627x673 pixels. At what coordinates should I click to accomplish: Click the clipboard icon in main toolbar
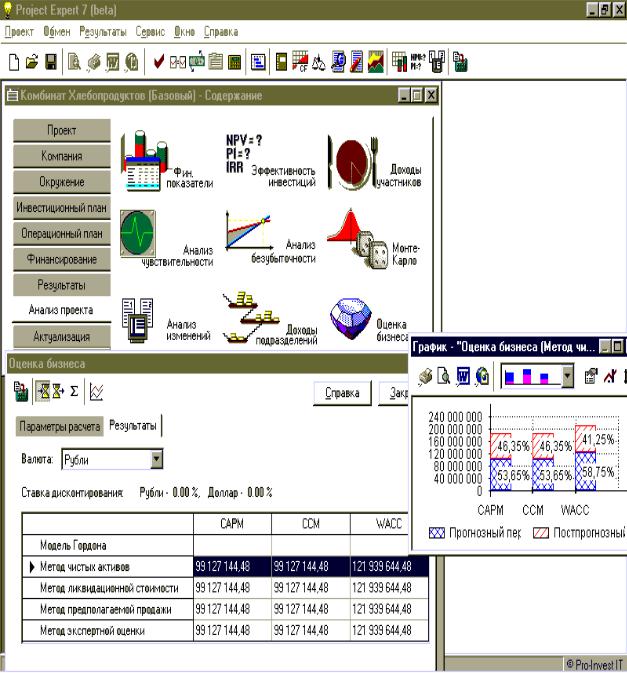[x=215, y=62]
